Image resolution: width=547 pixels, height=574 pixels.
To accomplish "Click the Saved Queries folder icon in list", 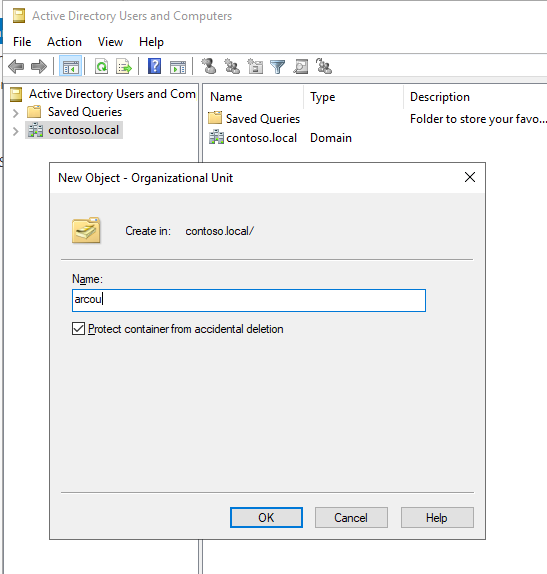I will tap(215, 118).
